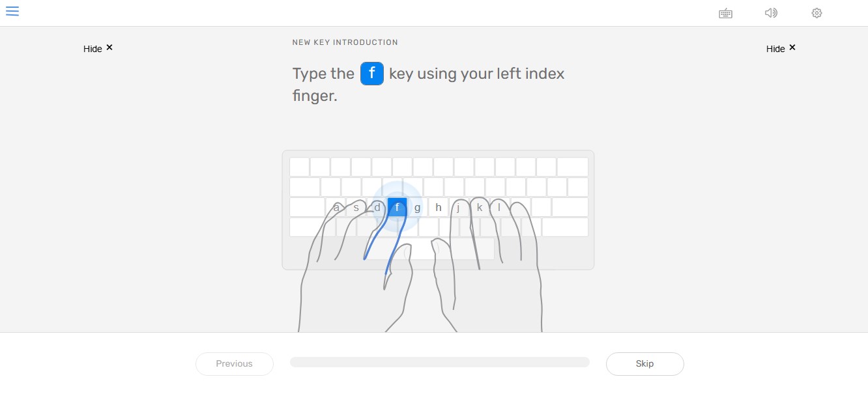Click the X icon beside left Hide
This screenshot has height=394, width=868.
click(109, 48)
